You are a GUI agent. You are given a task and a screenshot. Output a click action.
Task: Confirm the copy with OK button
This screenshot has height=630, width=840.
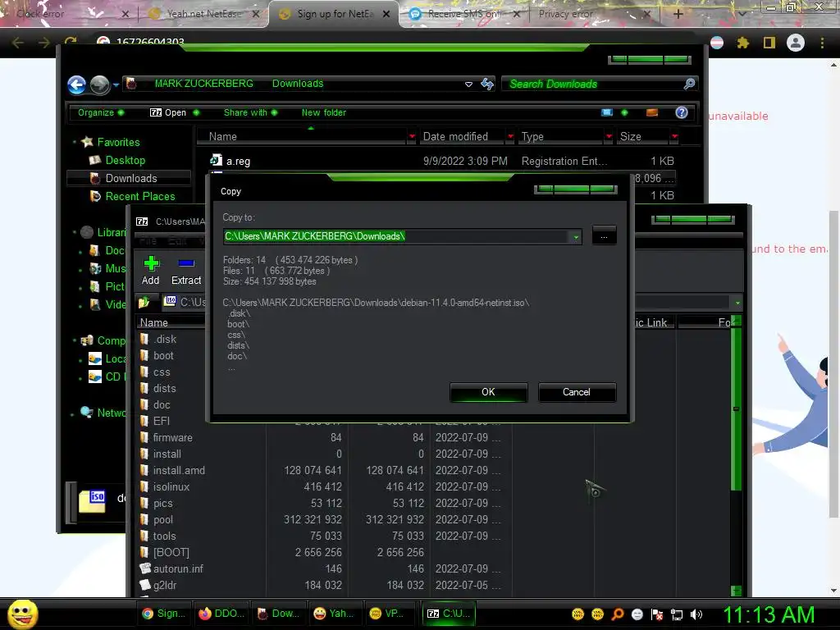click(x=488, y=392)
